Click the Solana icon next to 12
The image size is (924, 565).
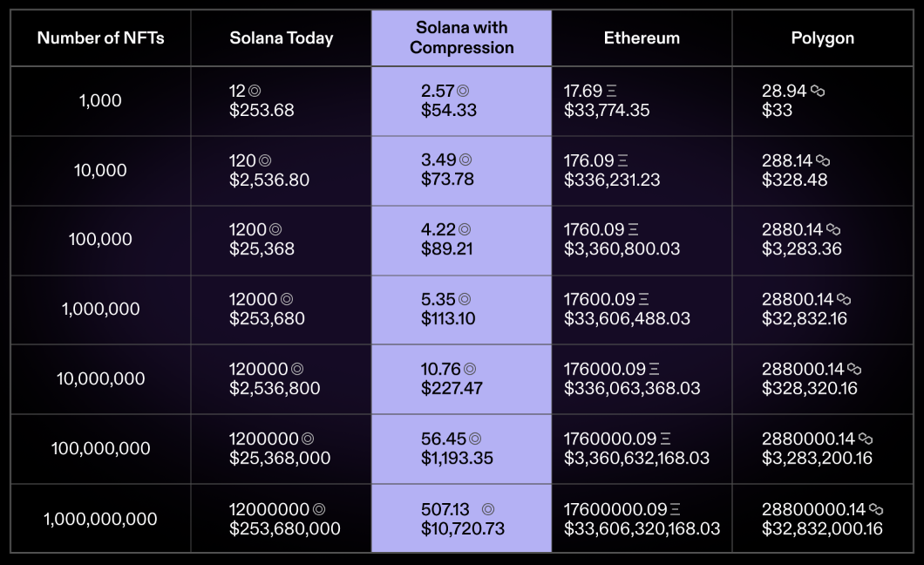click(x=255, y=91)
